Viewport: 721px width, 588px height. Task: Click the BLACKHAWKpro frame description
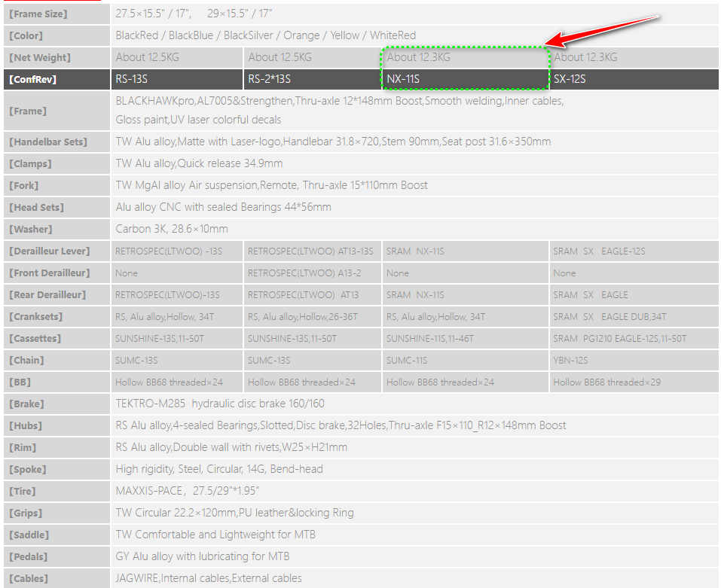[x=340, y=110]
